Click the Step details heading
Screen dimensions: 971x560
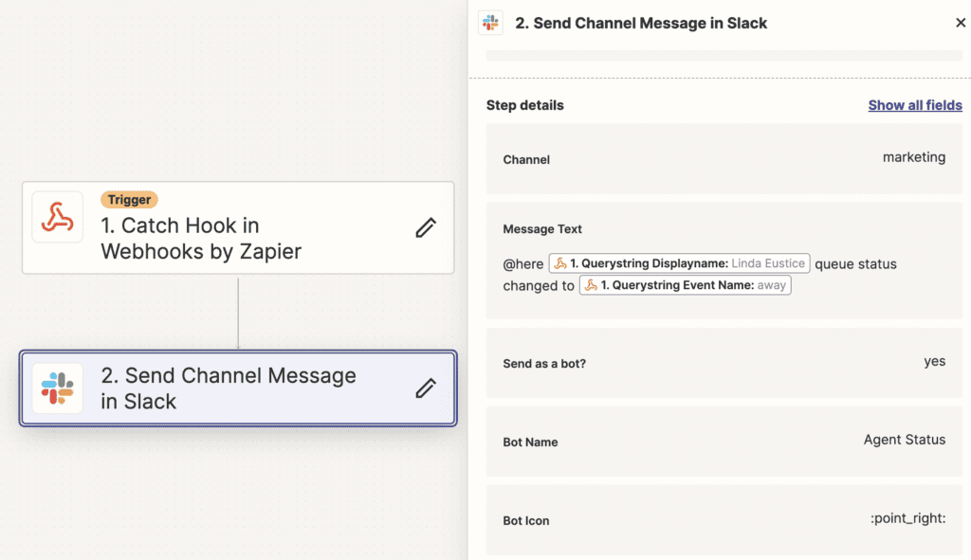click(524, 105)
